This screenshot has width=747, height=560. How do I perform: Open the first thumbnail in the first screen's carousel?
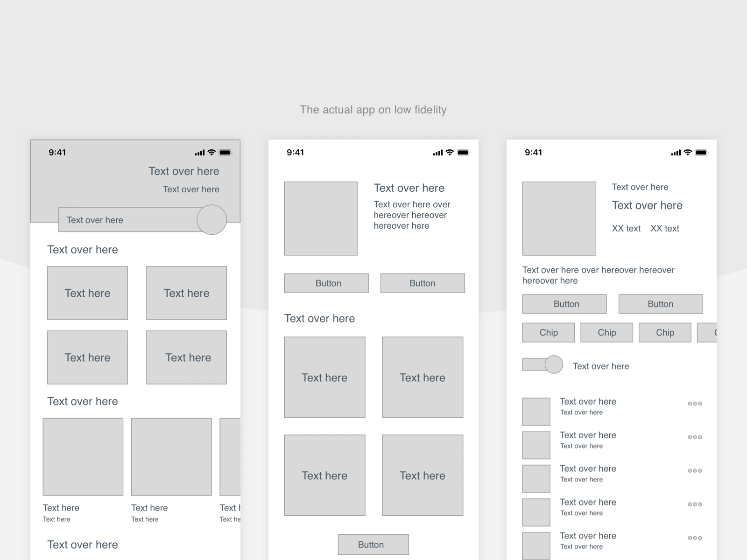[x=83, y=457]
